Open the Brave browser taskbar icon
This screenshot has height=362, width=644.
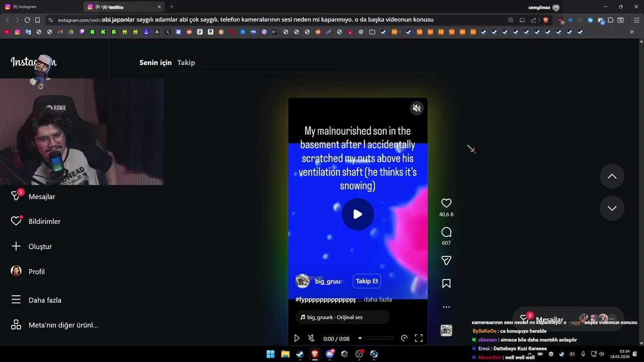coord(315,354)
